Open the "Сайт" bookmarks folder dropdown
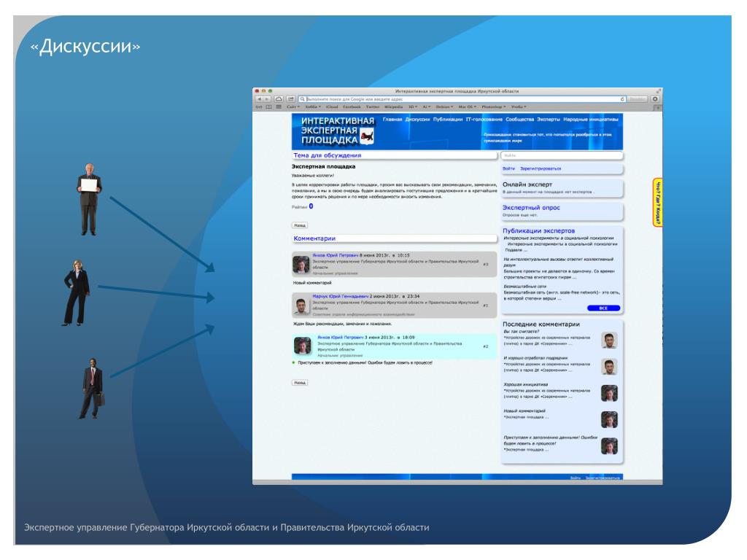Viewport: 747px width, 560px height. pyautogui.click(x=293, y=106)
